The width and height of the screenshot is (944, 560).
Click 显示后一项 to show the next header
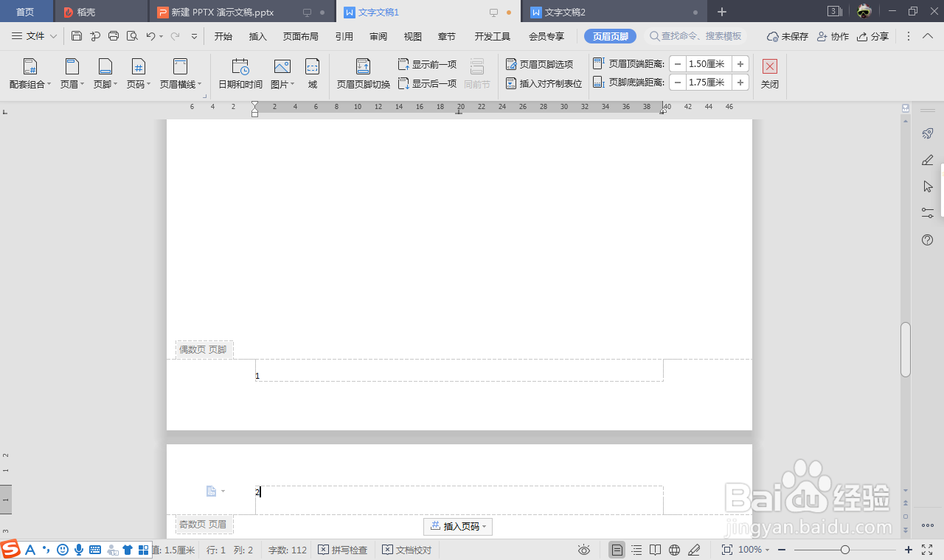[x=428, y=83]
